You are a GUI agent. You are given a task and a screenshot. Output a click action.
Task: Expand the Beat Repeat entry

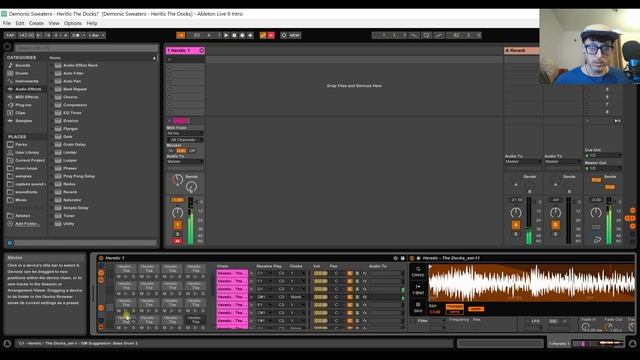pyautogui.click(x=52, y=89)
